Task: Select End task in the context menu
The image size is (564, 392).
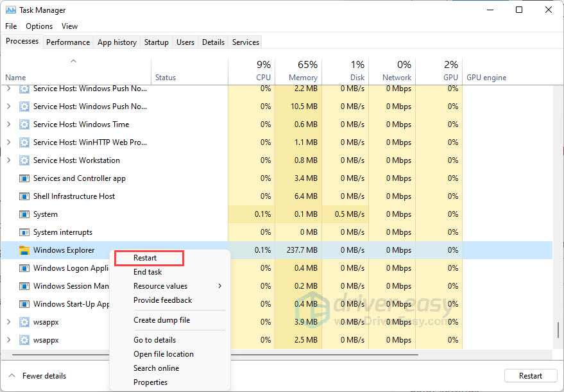Action: pyautogui.click(x=148, y=272)
